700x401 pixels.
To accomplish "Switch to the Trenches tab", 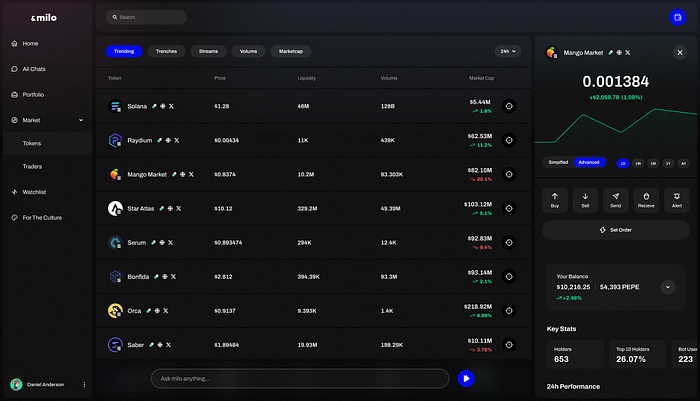I will click(166, 51).
